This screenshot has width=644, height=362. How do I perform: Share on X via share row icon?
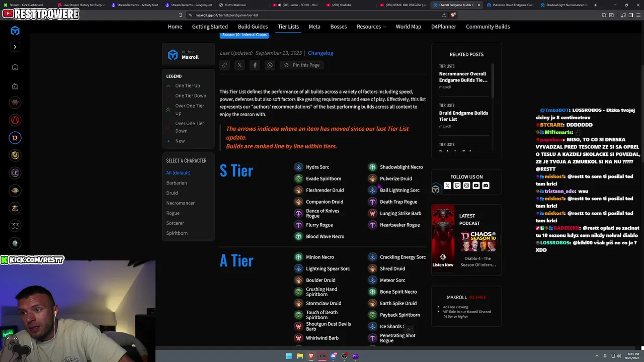pyautogui.click(x=239, y=65)
